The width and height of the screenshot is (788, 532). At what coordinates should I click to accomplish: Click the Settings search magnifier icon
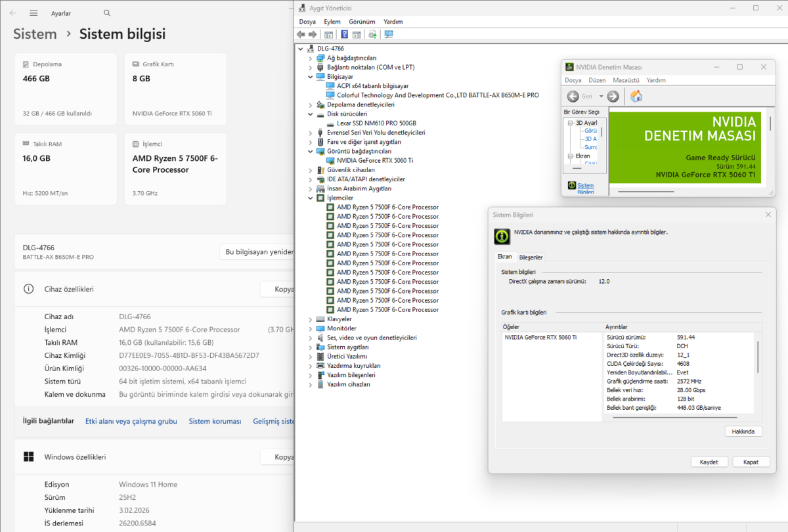107,13
